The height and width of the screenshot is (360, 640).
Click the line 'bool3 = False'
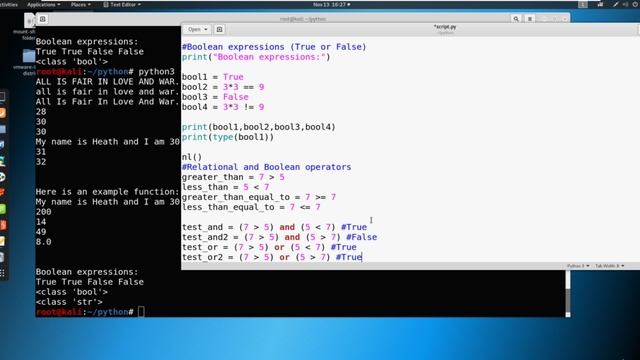pos(215,97)
